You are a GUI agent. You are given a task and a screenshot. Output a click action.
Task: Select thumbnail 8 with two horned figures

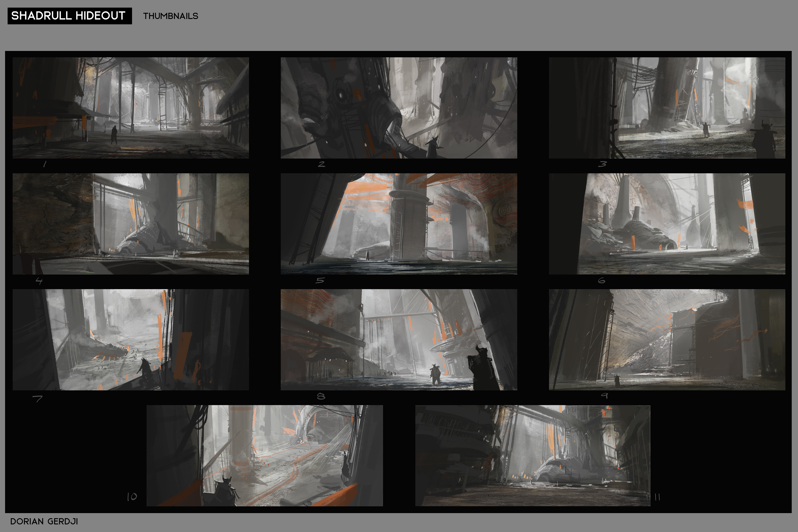point(399,340)
